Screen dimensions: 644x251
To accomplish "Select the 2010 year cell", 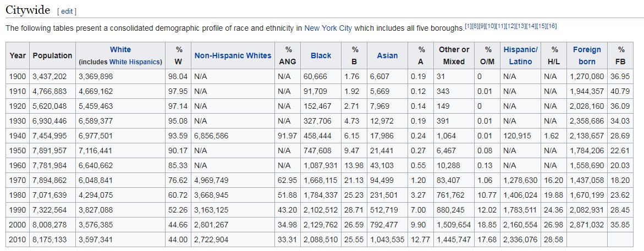I will pos(18,239).
